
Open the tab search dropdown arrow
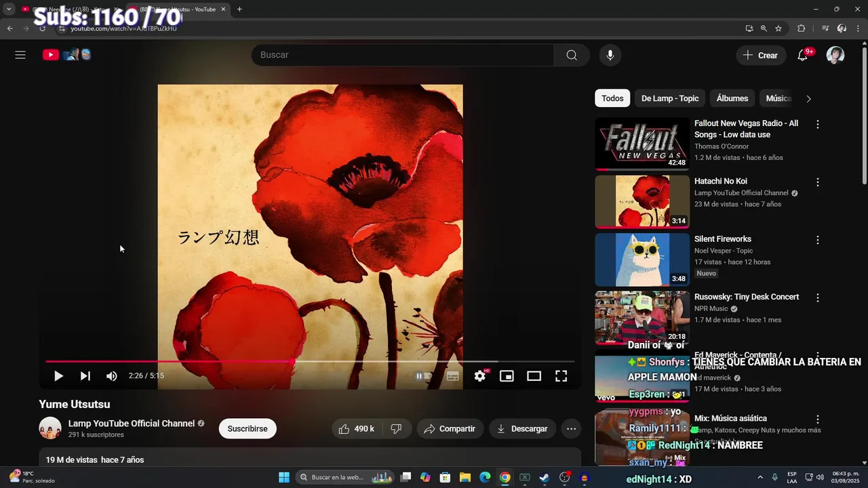coord(9,9)
